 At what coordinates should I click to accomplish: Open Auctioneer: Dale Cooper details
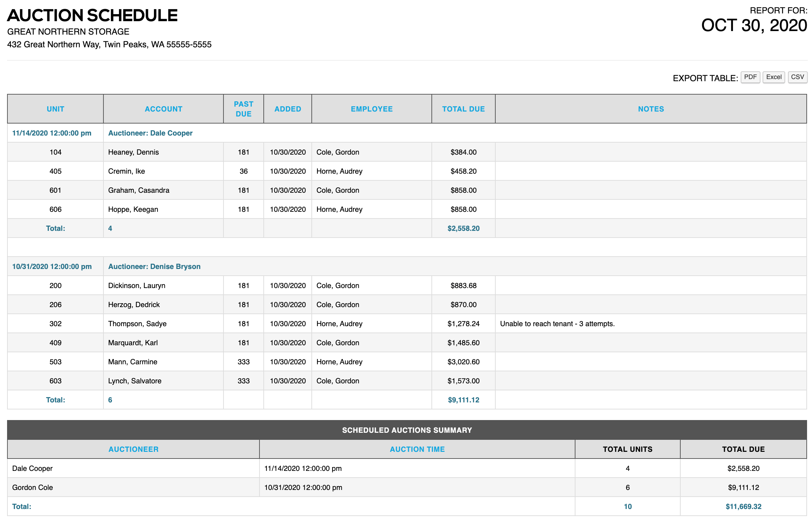[x=150, y=133]
